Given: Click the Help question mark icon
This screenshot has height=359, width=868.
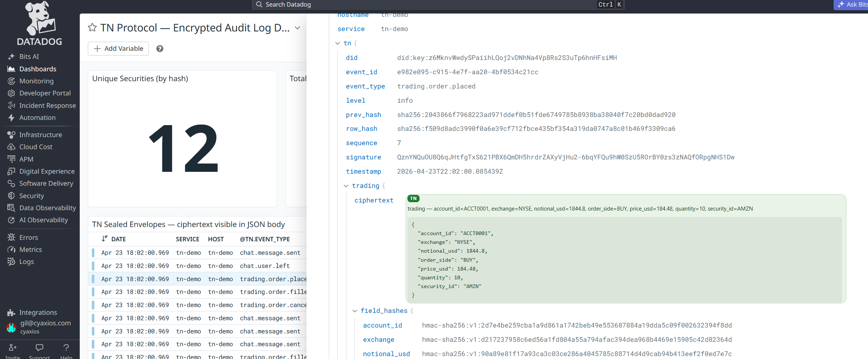Looking at the screenshot, I should (66, 347).
